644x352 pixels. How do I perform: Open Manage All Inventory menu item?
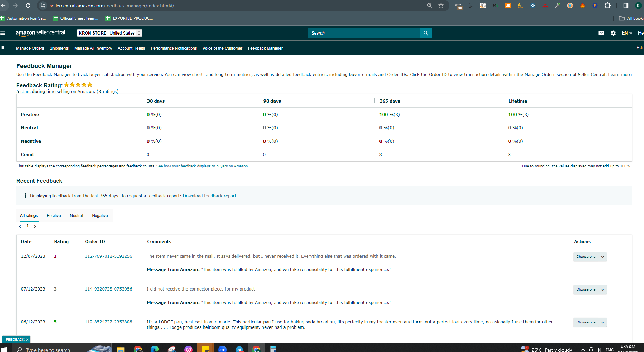[x=93, y=48]
